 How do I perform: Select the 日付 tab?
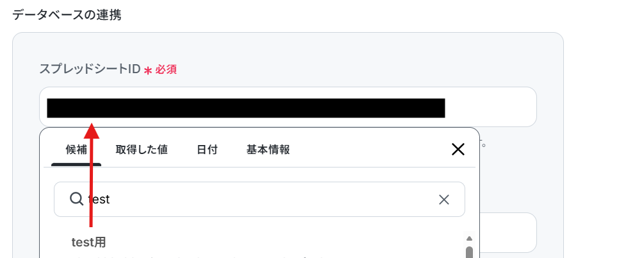[207, 150]
